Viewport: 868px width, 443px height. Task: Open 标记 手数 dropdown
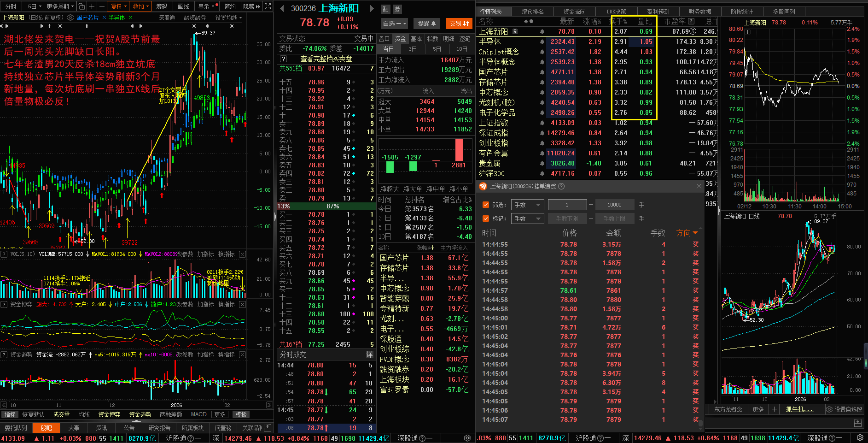pos(528,219)
